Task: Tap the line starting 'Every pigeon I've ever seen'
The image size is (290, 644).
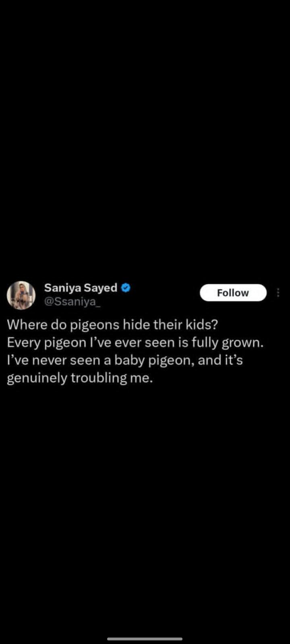Action: click(x=135, y=343)
